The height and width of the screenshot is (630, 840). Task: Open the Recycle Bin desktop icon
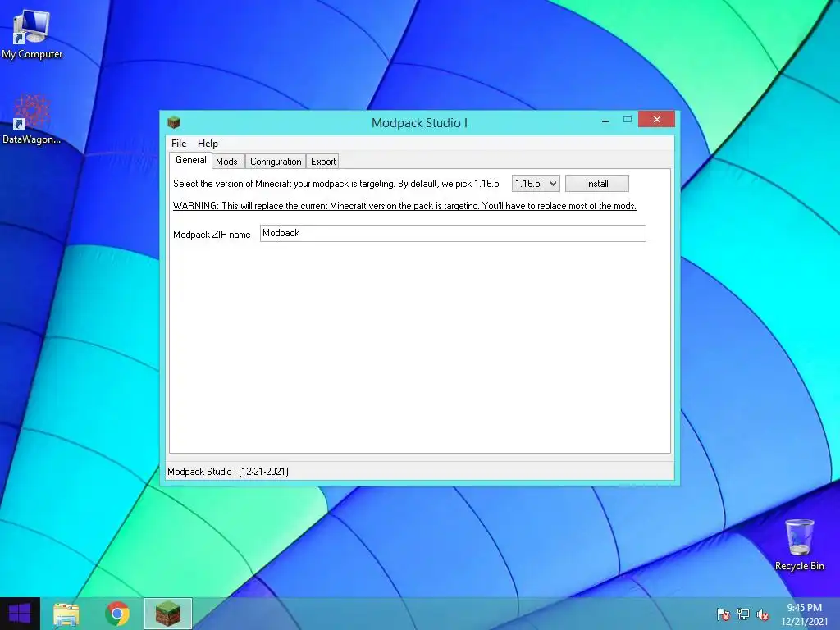point(799,544)
